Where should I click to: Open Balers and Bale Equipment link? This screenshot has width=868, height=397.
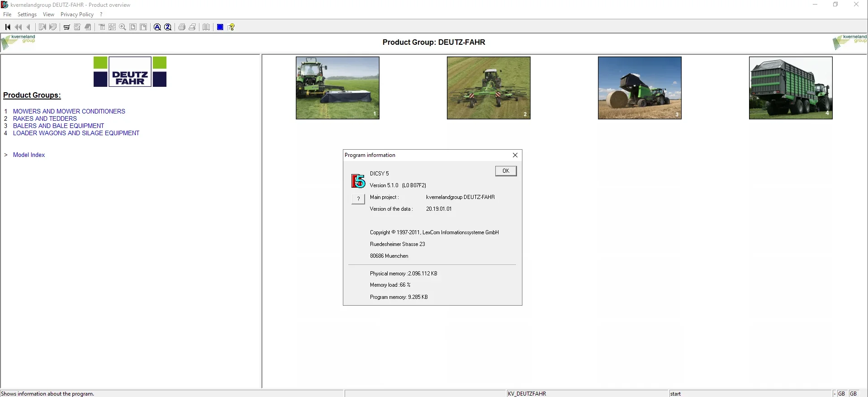pos(58,126)
